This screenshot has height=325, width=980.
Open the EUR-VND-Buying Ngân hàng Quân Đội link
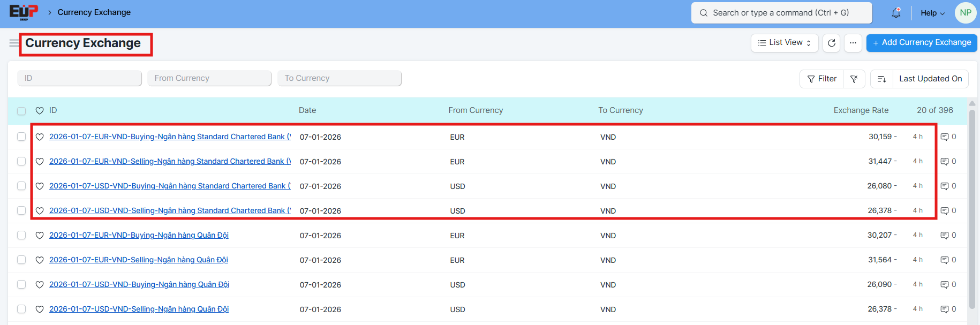[x=139, y=235]
